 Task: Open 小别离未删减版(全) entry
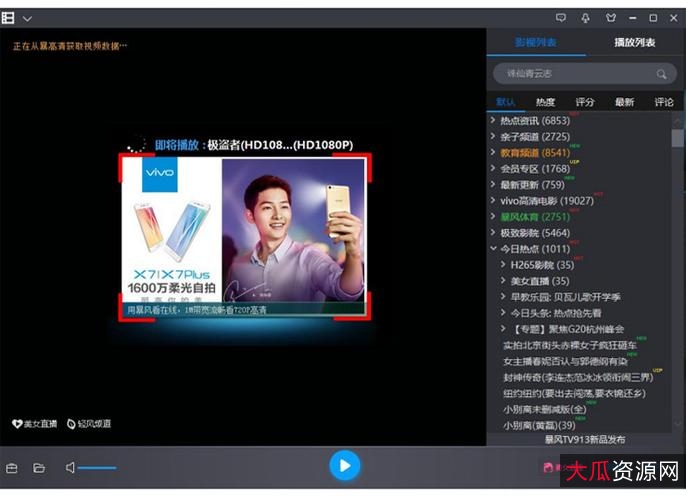coord(545,409)
